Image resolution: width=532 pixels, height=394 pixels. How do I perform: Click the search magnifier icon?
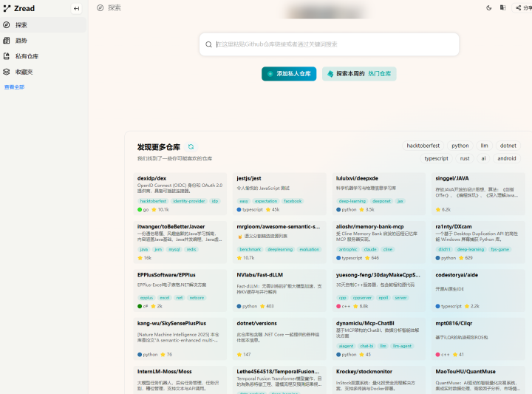point(209,44)
